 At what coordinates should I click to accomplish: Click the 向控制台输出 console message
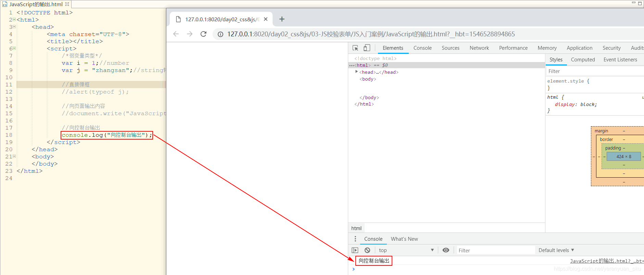pyautogui.click(x=374, y=261)
